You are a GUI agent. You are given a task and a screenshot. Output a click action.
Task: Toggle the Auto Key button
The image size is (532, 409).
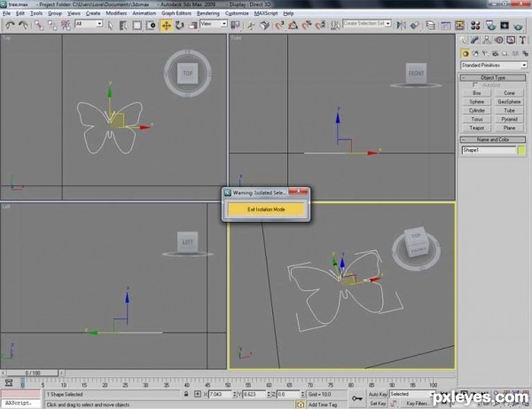378,394
